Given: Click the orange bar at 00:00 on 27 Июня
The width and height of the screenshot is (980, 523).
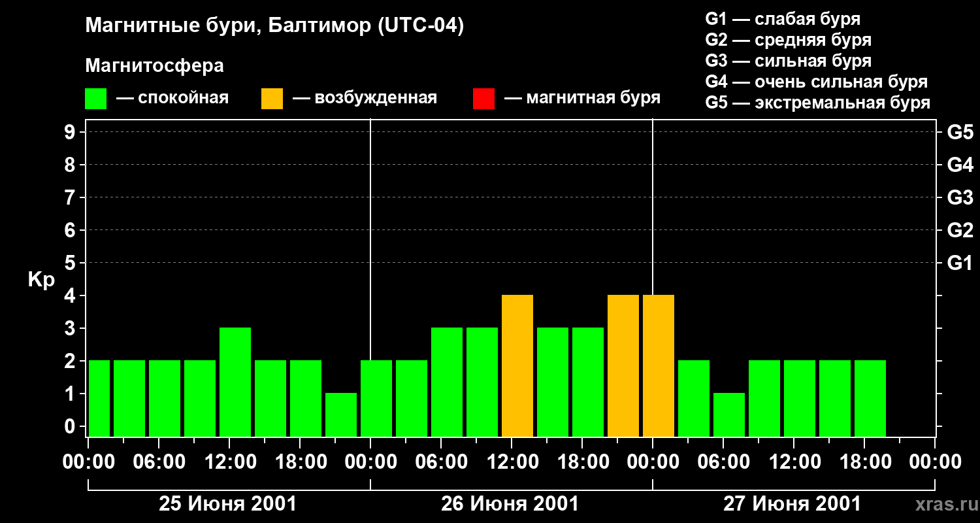Looking at the screenshot, I should pyautogui.click(x=659, y=366).
